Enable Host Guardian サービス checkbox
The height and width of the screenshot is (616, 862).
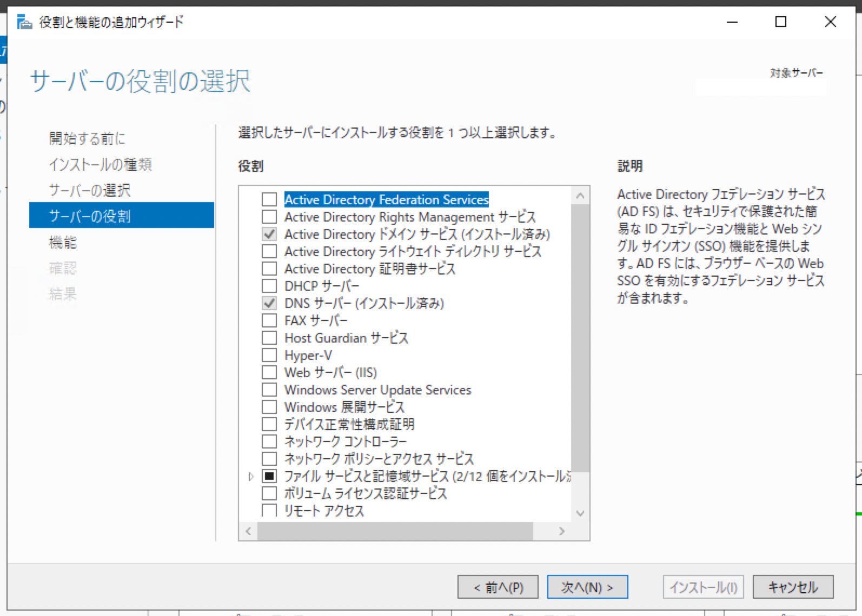point(269,338)
